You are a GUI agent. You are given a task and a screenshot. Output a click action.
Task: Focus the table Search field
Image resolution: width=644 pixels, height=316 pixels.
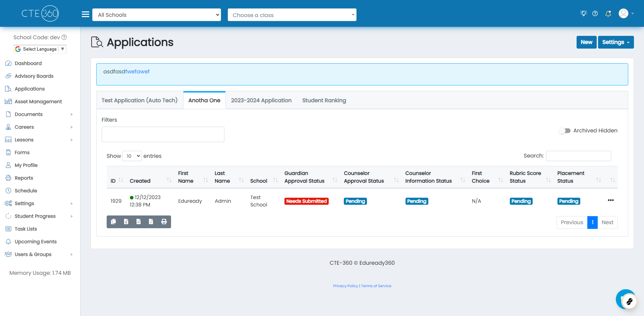click(578, 156)
